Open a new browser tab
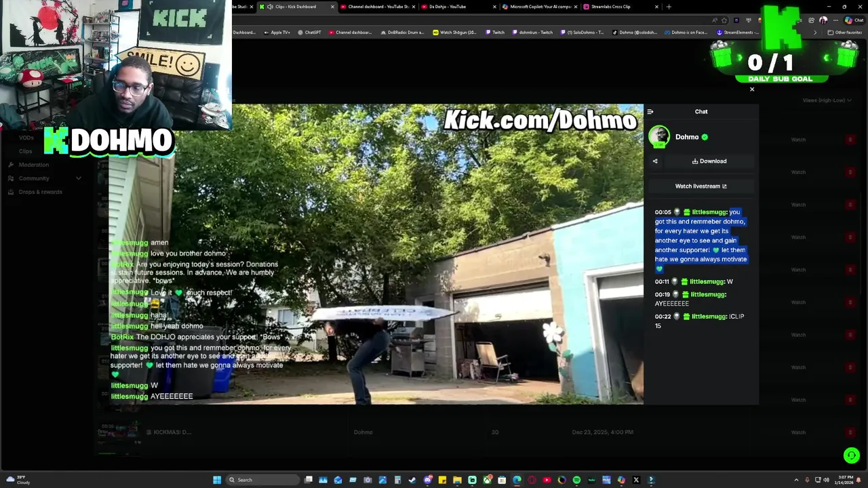The width and height of the screenshot is (868, 488). tap(669, 7)
